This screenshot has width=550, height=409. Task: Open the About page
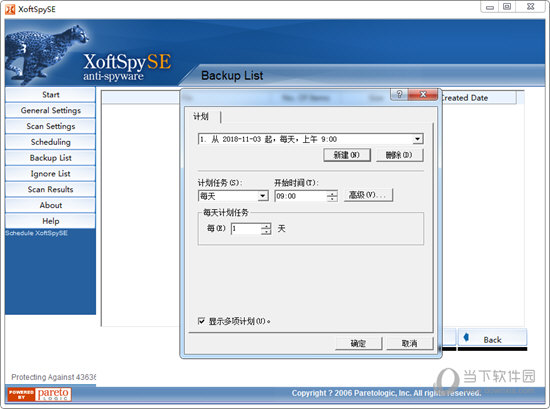(50, 205)
